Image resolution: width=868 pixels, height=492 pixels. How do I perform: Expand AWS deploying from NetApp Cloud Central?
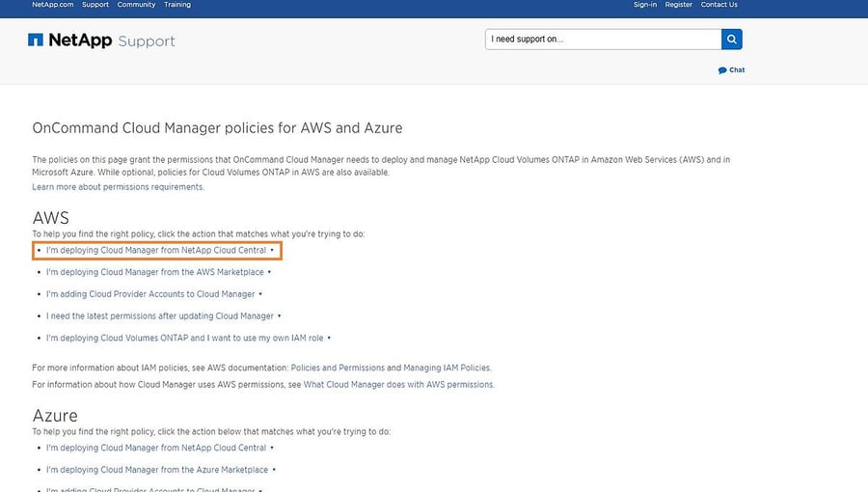pos(156,250)
